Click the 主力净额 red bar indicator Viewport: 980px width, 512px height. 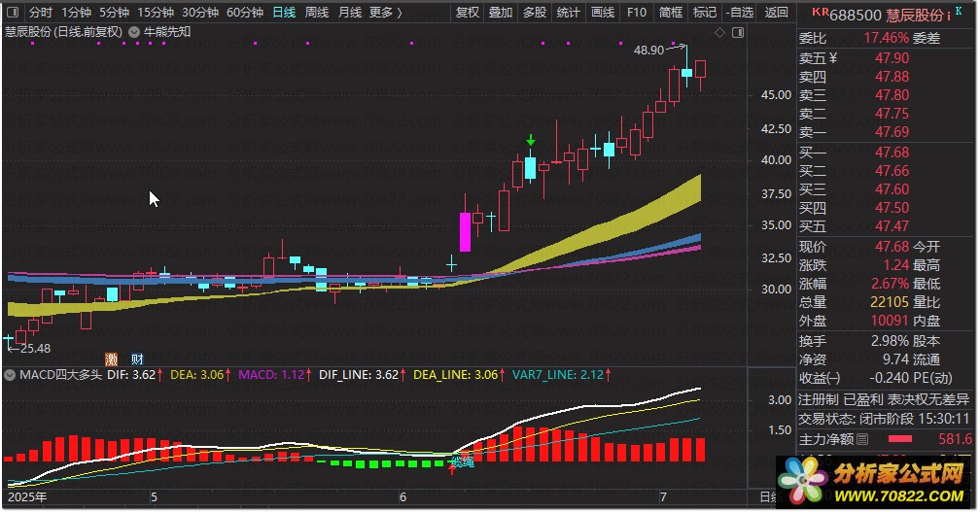click(x=899, y=439)
